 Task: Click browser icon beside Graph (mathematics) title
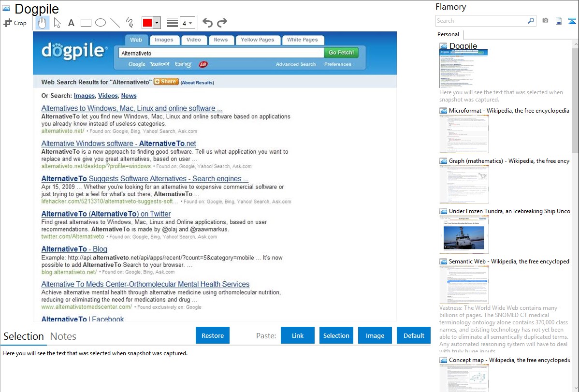point(443,161)
